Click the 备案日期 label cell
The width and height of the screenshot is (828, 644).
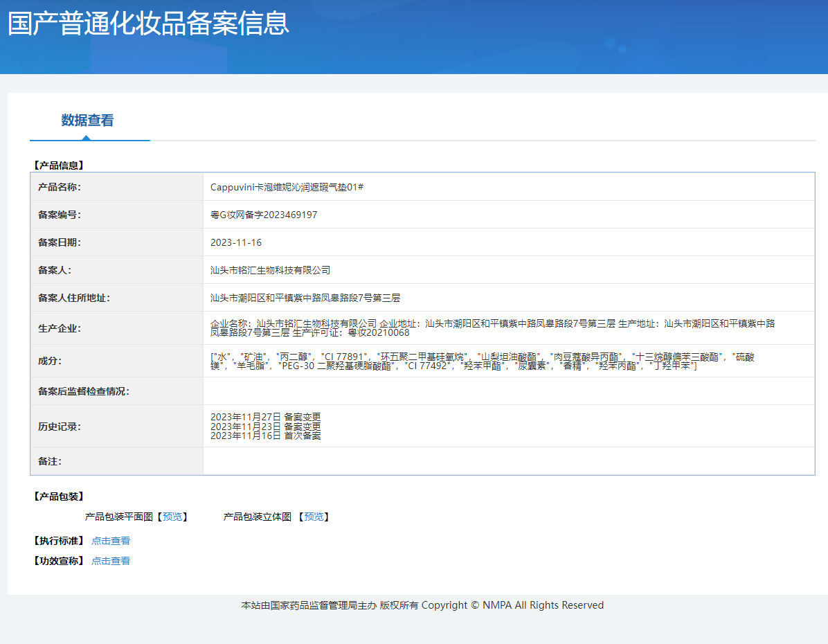[117, 242]
